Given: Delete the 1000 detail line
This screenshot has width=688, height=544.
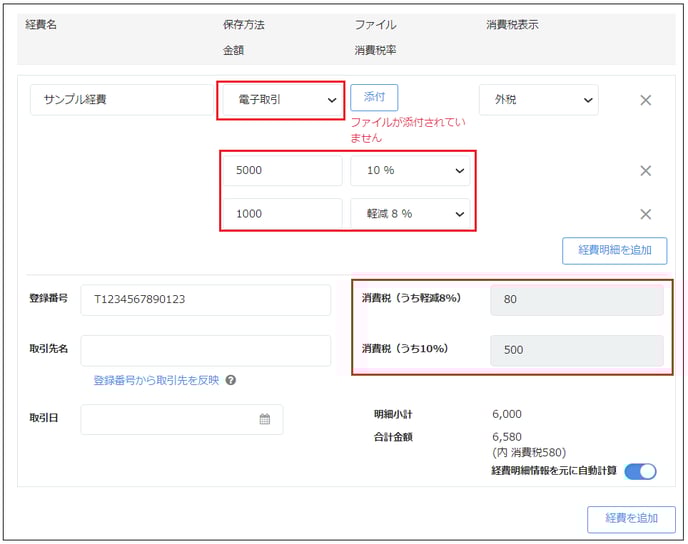Looking at the screenshot, I should [x=645, y=214].
